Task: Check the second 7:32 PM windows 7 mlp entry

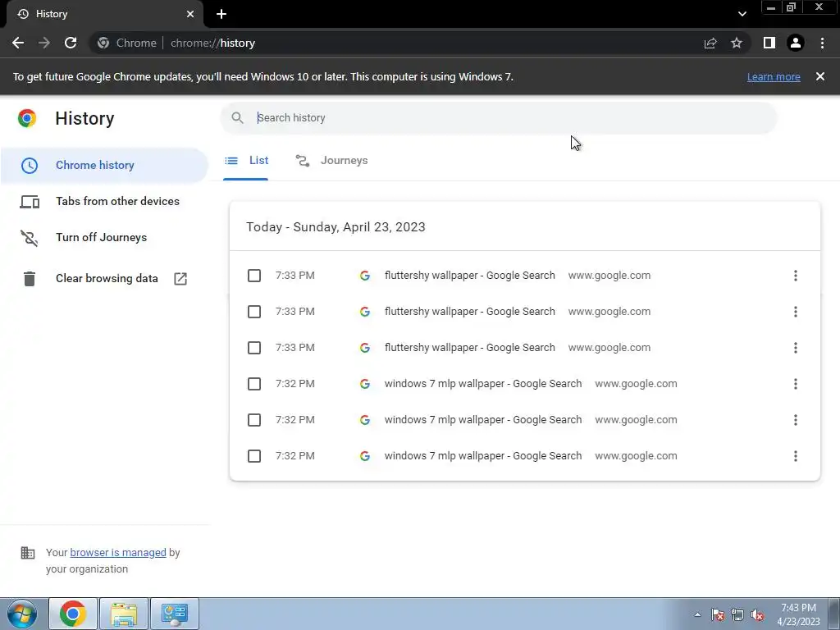Action: click(x=254, y=420)
